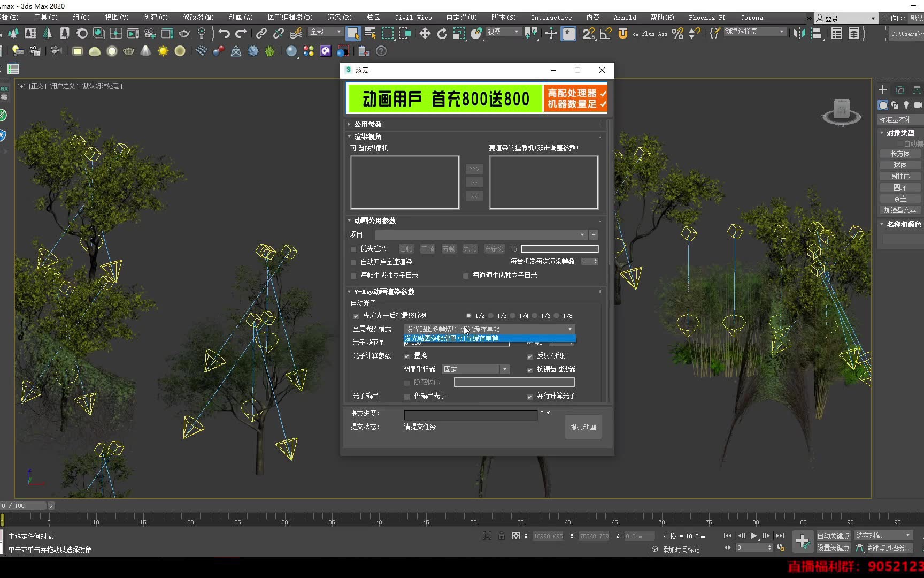924x578 pixels.
Task: Click the teapot icon in the second toolbar row
Action: pyautogui.click(x=128, y=51)
